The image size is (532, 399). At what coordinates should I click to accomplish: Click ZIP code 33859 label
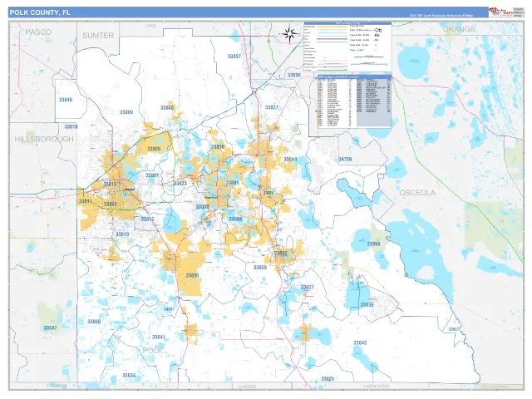tap(260, 268)
